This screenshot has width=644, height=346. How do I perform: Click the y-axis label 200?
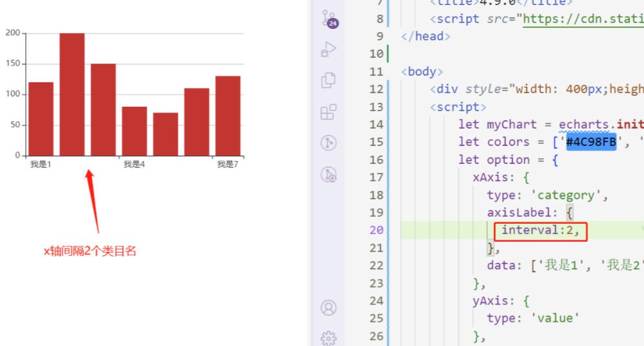(13, 33)
